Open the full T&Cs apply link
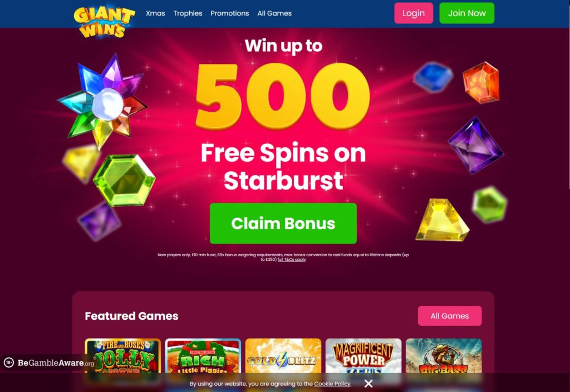The image size is (570, 392). pyautogui.click(x=292, y=260)
